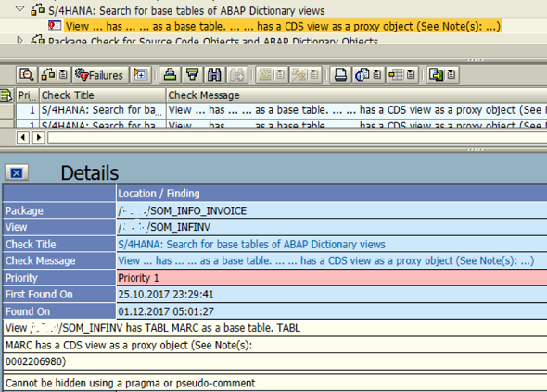Click the Export icon with green arrow
Screen dimensions: 547x392
click(x=437, y=75)
